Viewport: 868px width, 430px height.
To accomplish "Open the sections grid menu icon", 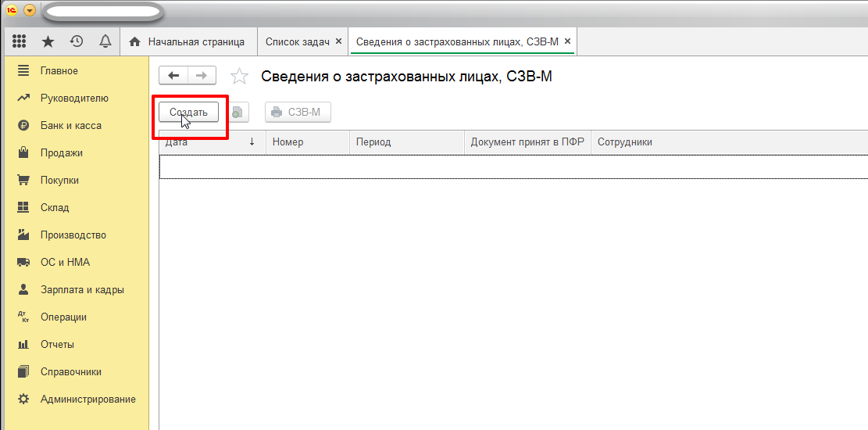I will coord(20,41).
